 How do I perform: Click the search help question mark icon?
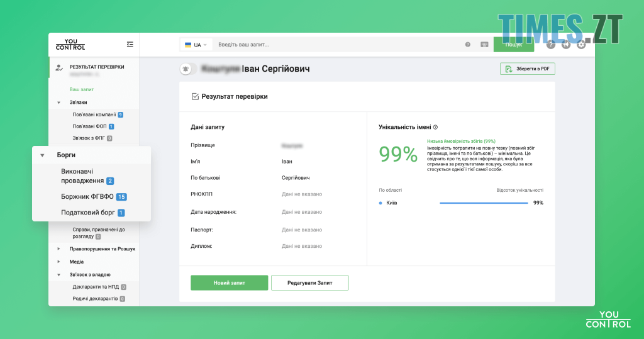click(467, 45)
